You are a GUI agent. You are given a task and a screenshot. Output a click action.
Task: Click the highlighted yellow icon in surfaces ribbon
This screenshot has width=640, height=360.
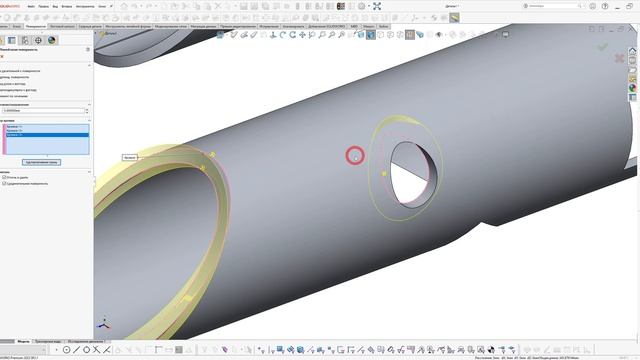454,18
